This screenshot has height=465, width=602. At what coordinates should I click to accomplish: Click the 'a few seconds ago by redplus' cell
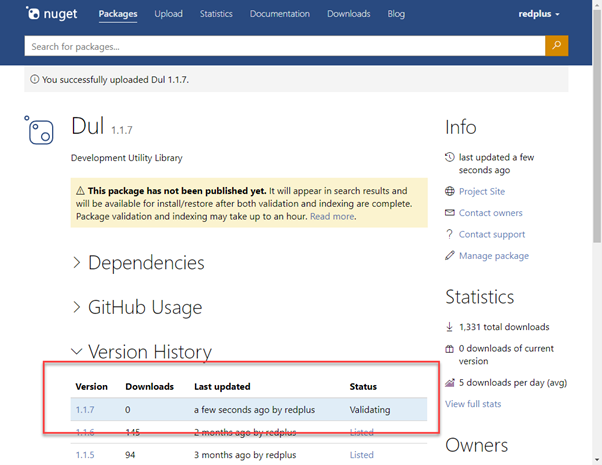coord(254,410)
